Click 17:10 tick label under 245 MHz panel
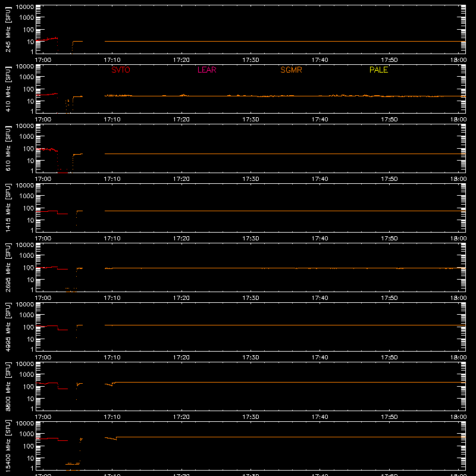 [x=112, y=60]
